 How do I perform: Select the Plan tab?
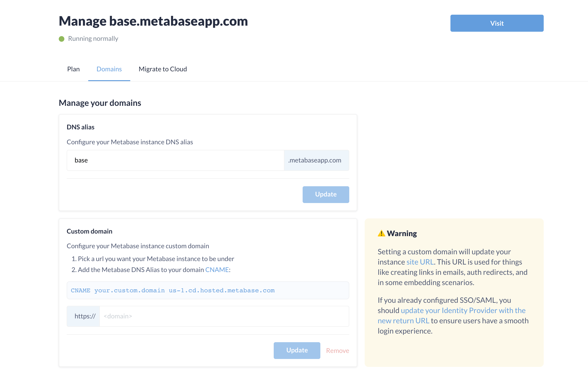pos(73,69)
